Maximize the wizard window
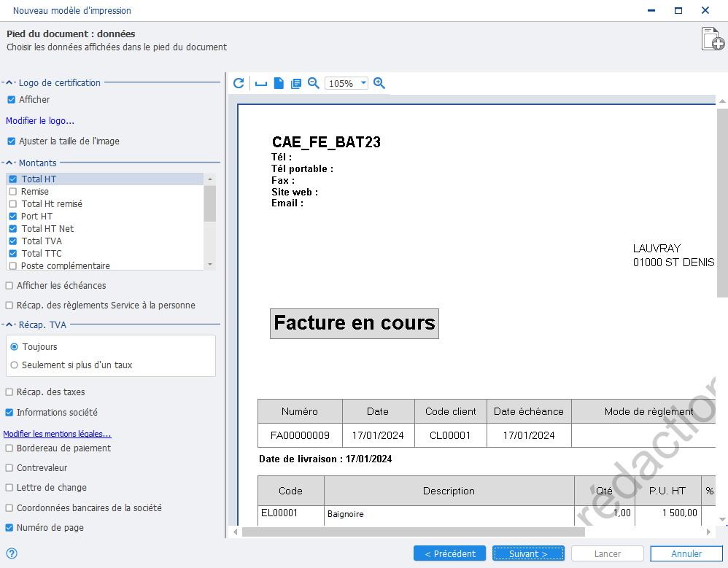Viewport: 728px width, 568px height. click(x=678, y=10)
